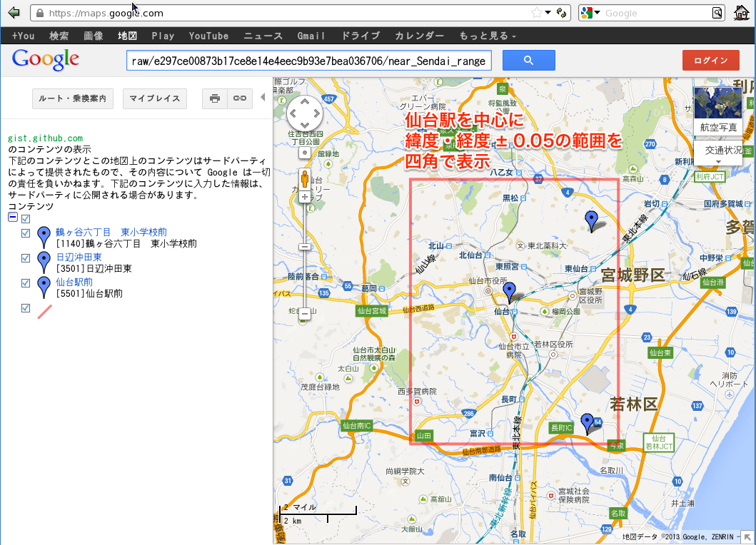Click the blue search button
Image resolution: width=756 pixels, height=545 pixels.
(529, 60)
